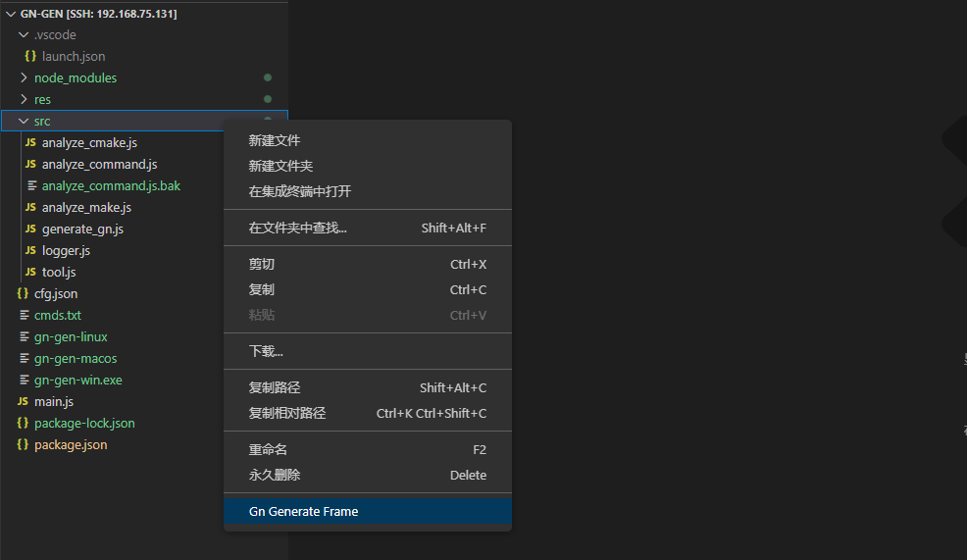
Task: Click 在集成终端中打开 menu option
Action: pos(299,192)
